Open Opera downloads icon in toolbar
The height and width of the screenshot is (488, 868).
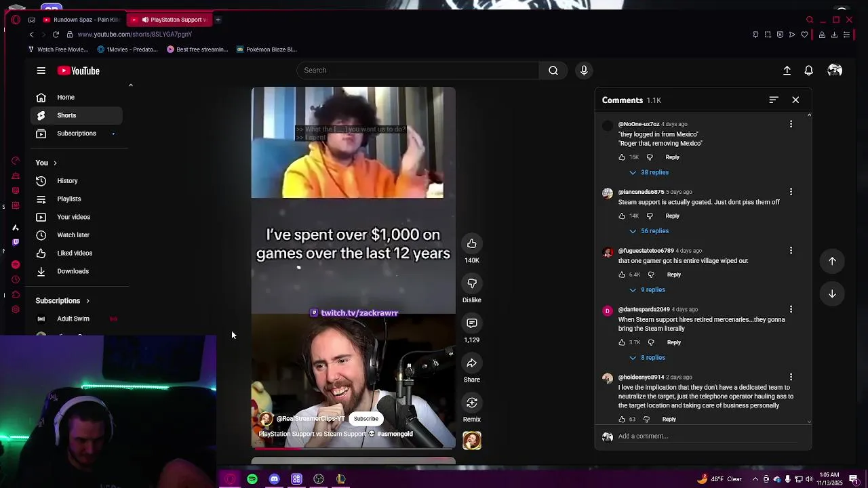pos(834,35)
